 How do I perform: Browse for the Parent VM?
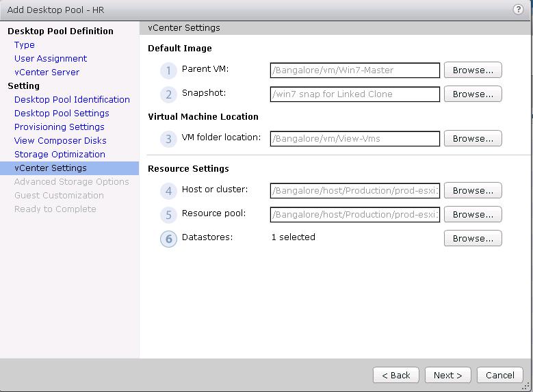pos(473,70)
